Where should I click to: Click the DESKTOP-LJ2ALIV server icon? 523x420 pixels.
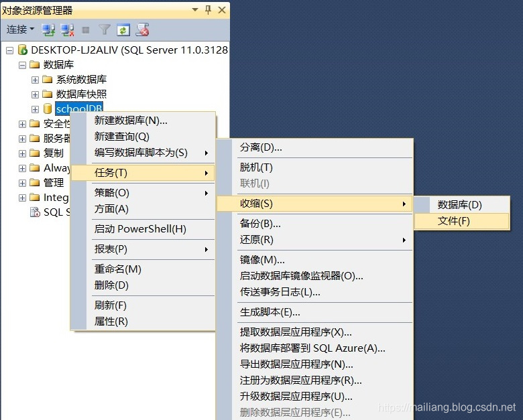click(x=23, y=50)
